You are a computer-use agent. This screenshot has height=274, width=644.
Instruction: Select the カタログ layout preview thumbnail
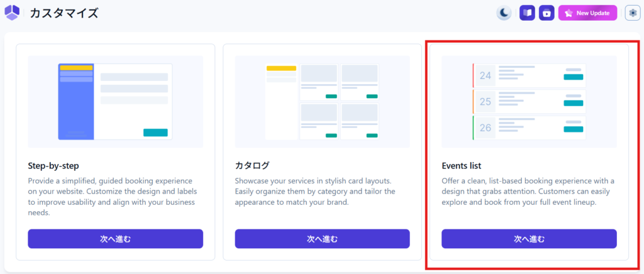point(322,102)
